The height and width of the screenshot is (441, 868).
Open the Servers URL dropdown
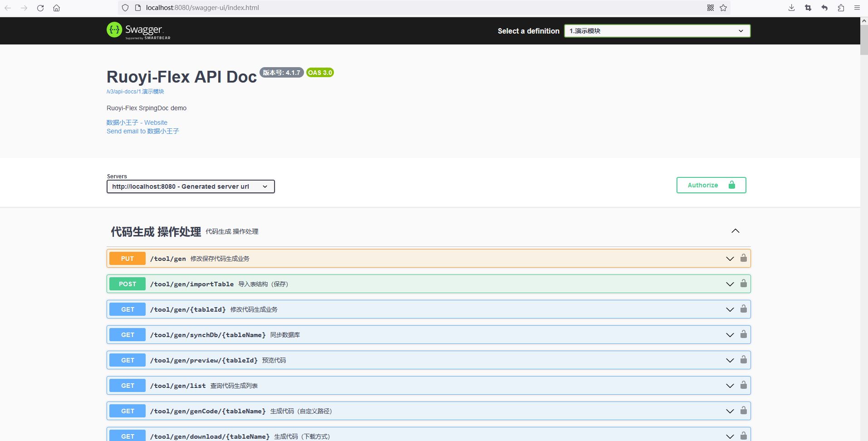(x=191, y=186)
